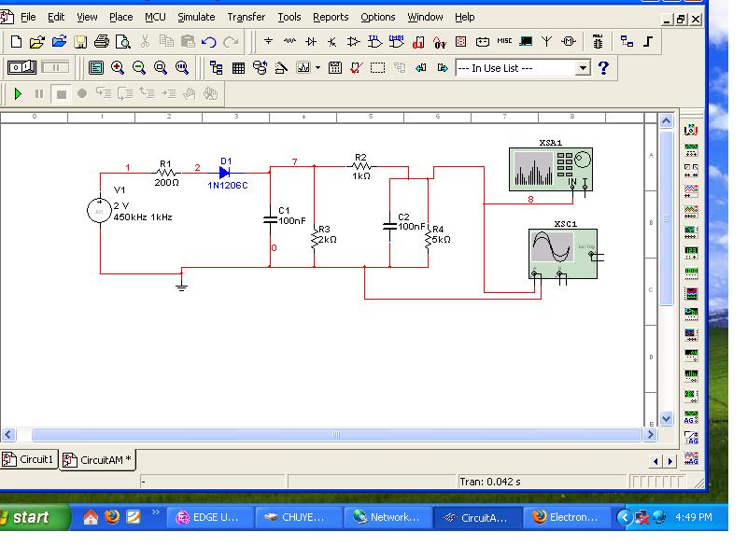The image size is (747, 560).
Task: Open the Place menu
Action: point(121,17)
